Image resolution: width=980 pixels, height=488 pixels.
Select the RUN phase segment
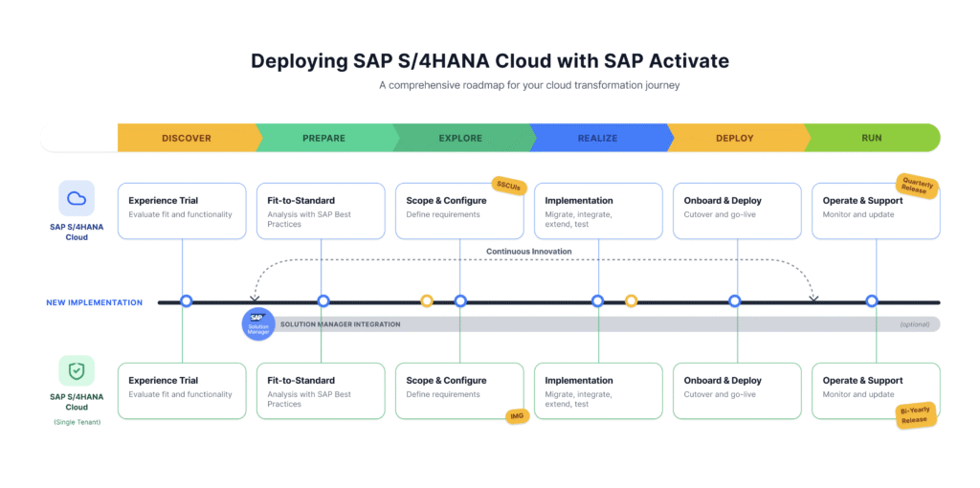coord(872,138)
